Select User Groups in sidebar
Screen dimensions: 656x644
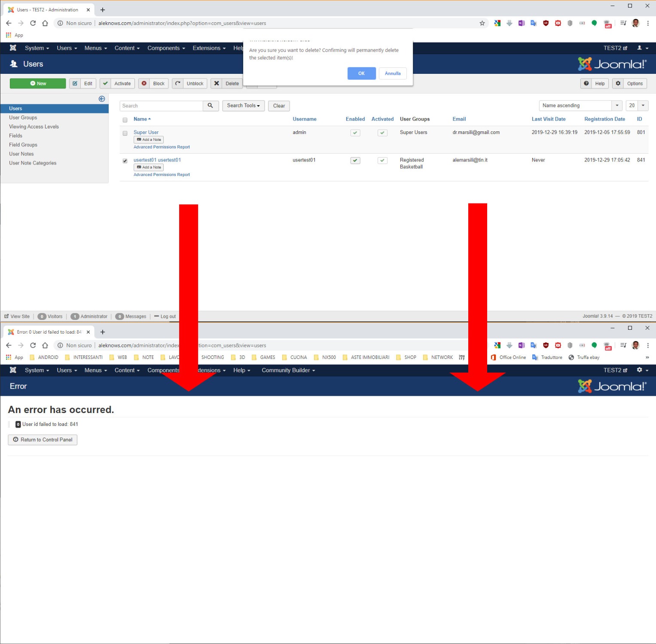(x=23, y=118)
